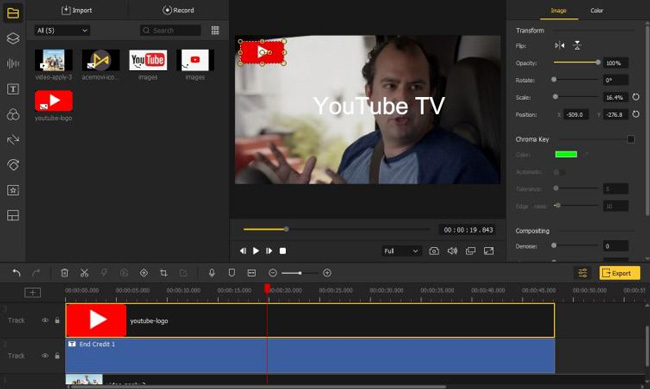This screenshot has width=650, height=389.
Task: Crop the selected clip
Action: (x=164, y=273)
